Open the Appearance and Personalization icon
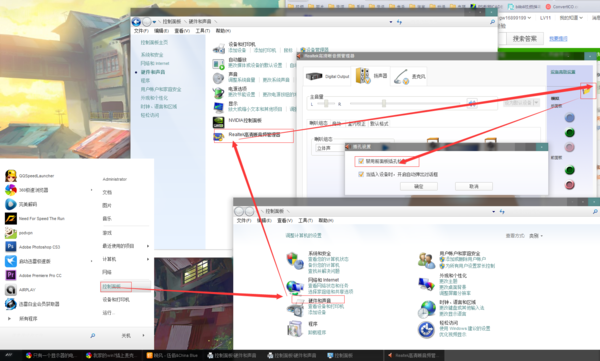 pyautogui.click(x=426, y=284)
